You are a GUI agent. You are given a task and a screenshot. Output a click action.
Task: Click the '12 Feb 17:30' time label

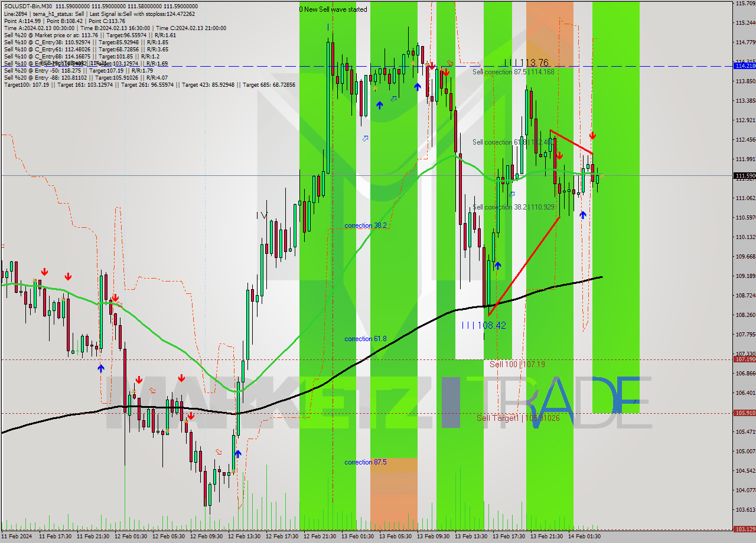282,537
